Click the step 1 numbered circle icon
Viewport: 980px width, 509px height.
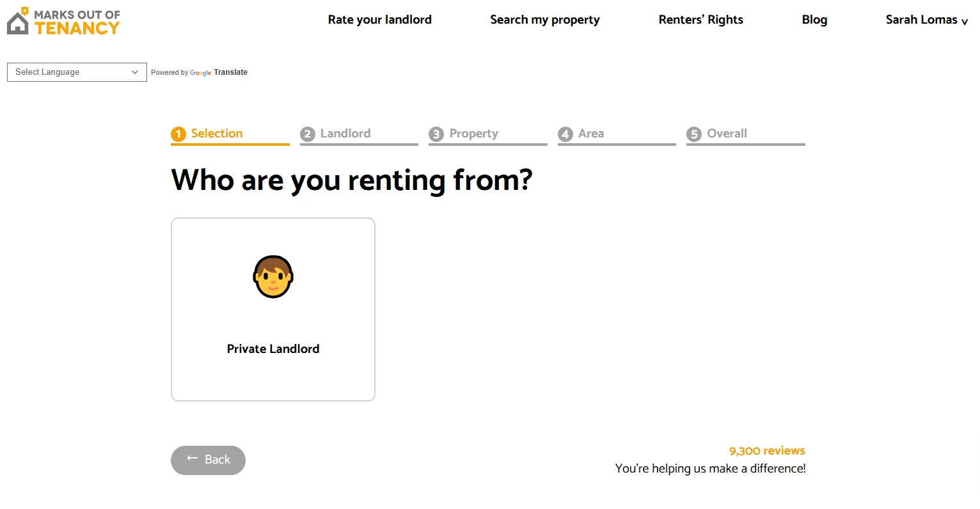tap(178, 134)
